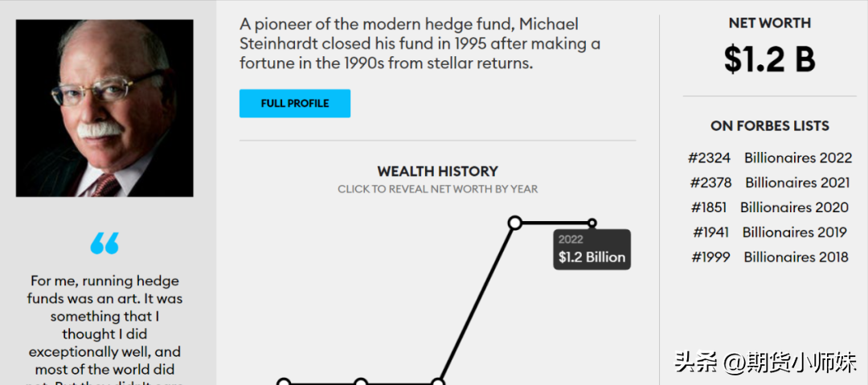Open the Billionaires 2021 list link
The height and width of the screenshot is (385, 868).
(797, 182)
